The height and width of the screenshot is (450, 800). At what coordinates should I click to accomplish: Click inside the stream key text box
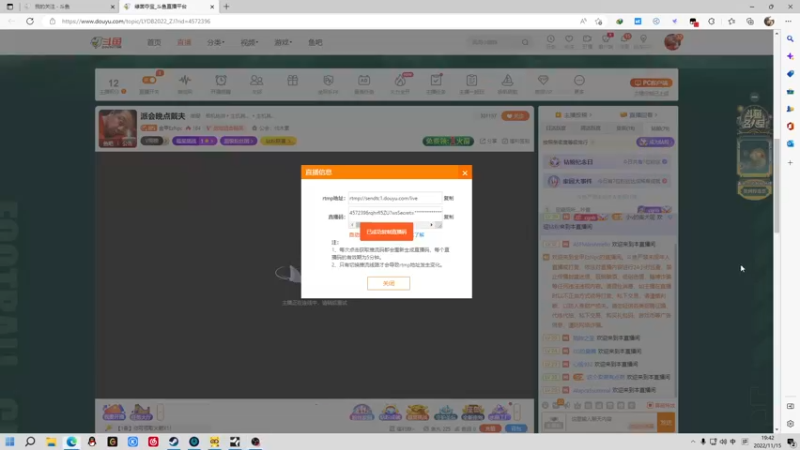click(395, 213)
